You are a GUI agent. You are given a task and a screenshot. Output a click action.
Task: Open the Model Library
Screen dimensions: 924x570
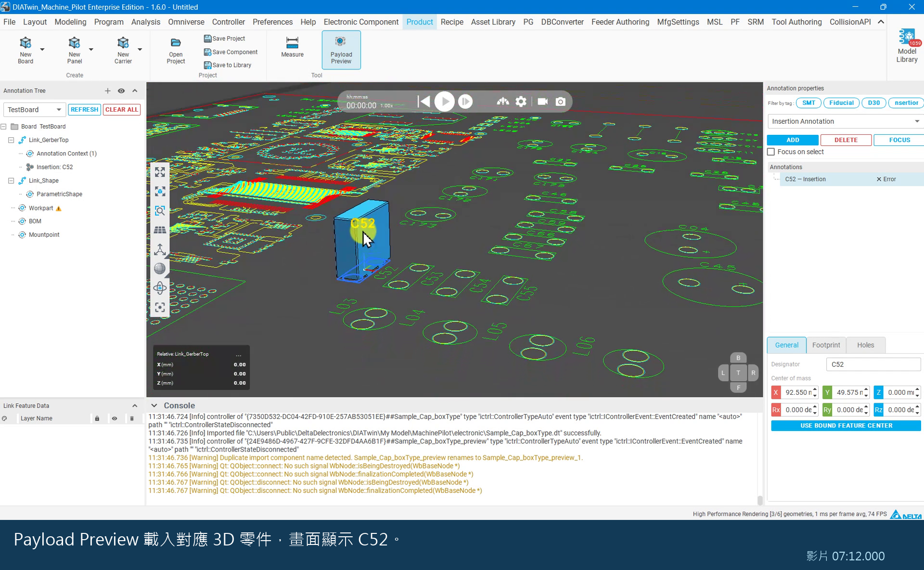coord(907,47)
